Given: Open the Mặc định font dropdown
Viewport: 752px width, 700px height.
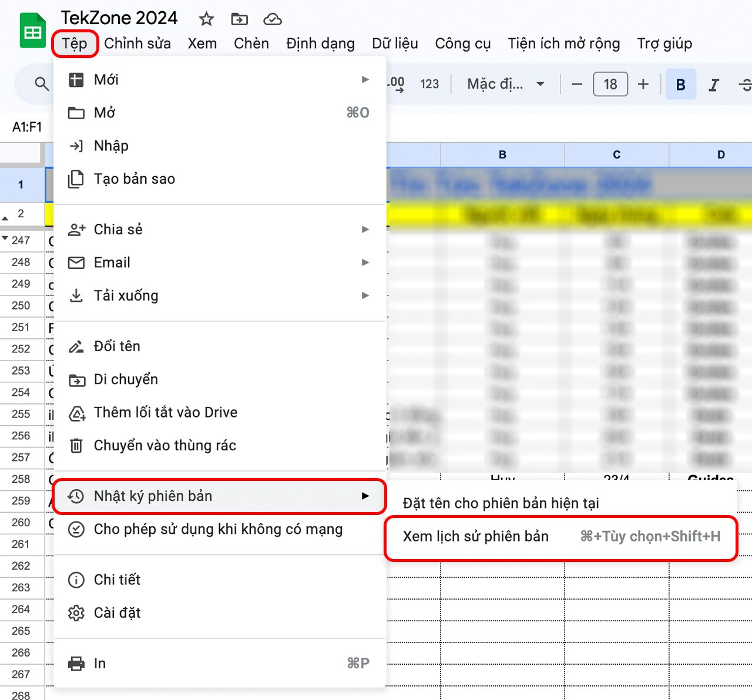Looking at the screenshot, I should pos(506,84).
